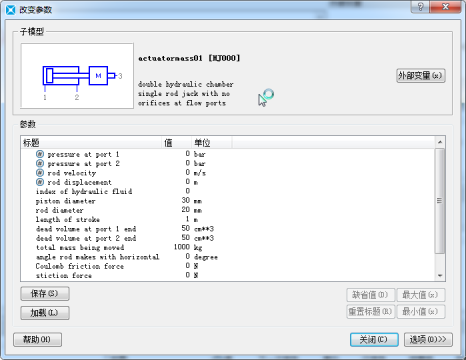
Task: Click the 保存 save button
Action: (x=45, y=294)
